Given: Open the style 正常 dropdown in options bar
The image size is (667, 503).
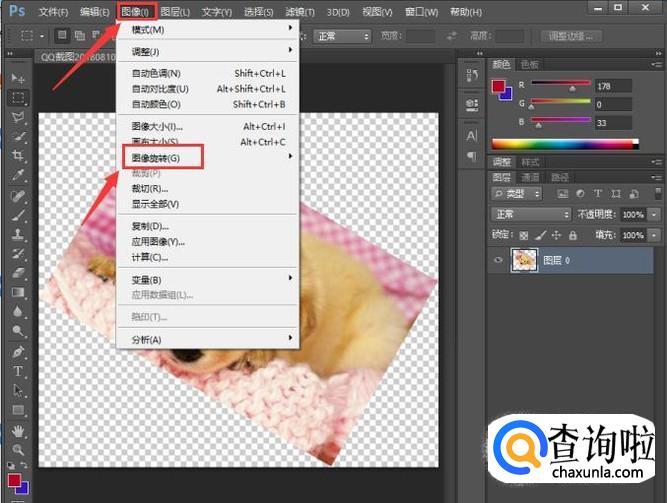Looking at the screenshot, I should [342, 37].
